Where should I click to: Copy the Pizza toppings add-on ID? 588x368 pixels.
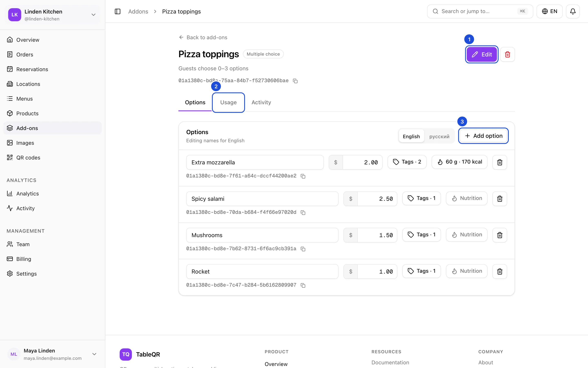click(295, 81)
